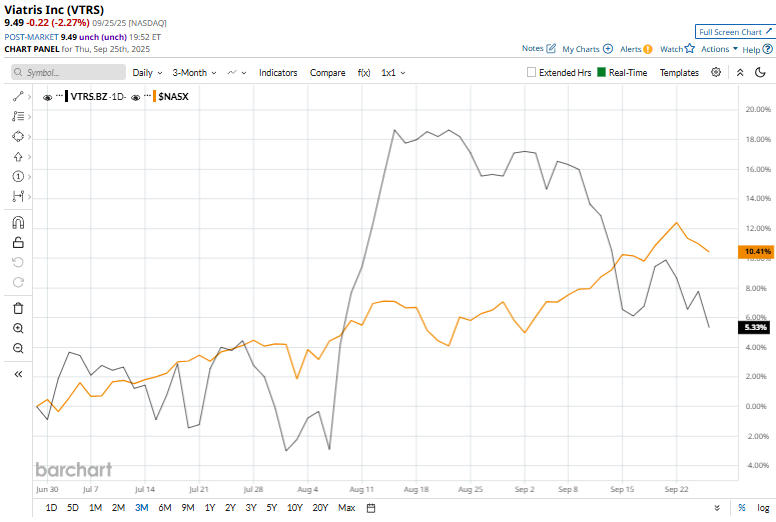Image resolution: width=776 pixels, height=522 pixels.
Task: Select the Max time range
Action: coord(346,508)
